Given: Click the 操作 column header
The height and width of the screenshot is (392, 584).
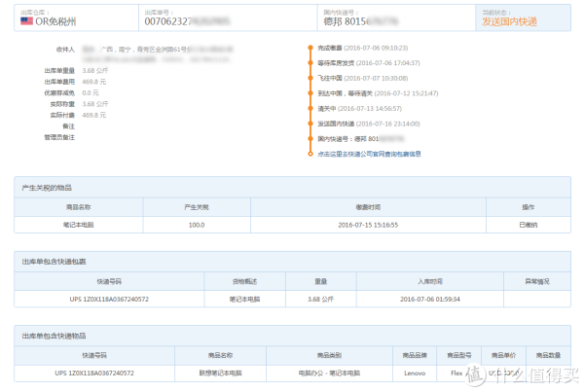Looking at the screenshot, I should (x=529, y=207).
